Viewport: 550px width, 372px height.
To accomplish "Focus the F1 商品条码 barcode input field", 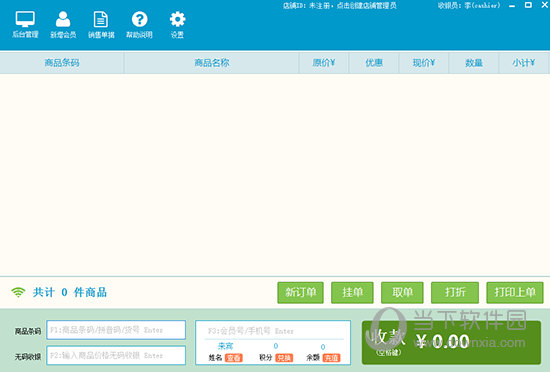I will 116,330.
